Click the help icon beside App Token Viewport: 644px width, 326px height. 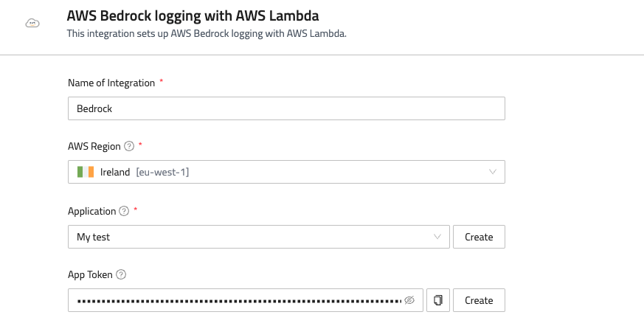click(121, 274)
